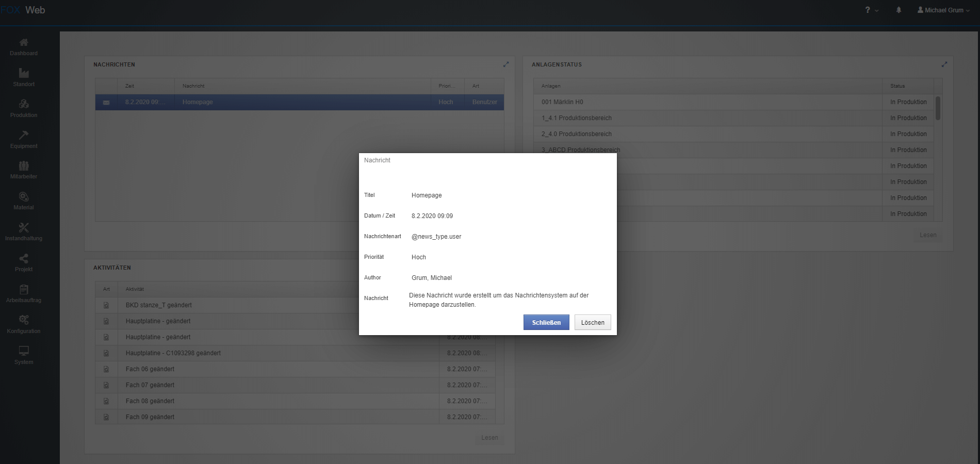The width and height of the screenshot is (980, 464).
Task: Open the System menu item
Action: click(24, 356)
